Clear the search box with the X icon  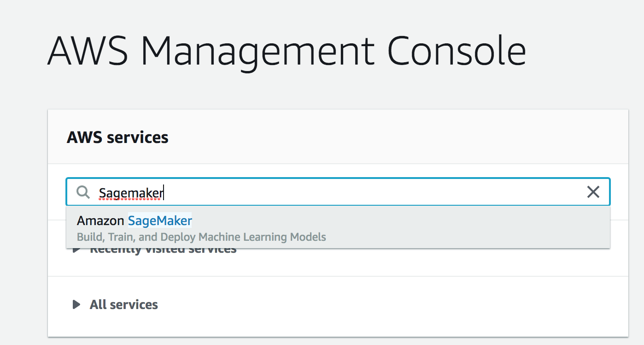tap(593, 192)
